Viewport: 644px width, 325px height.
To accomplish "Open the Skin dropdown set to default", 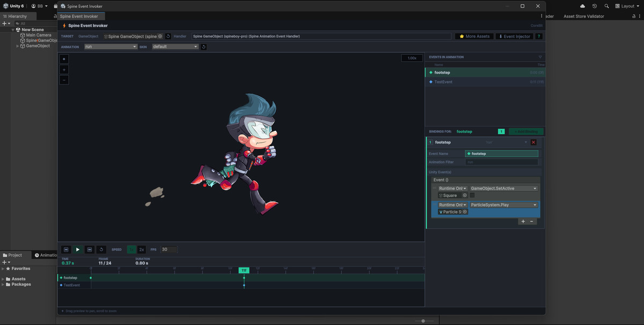I will 175,47.
